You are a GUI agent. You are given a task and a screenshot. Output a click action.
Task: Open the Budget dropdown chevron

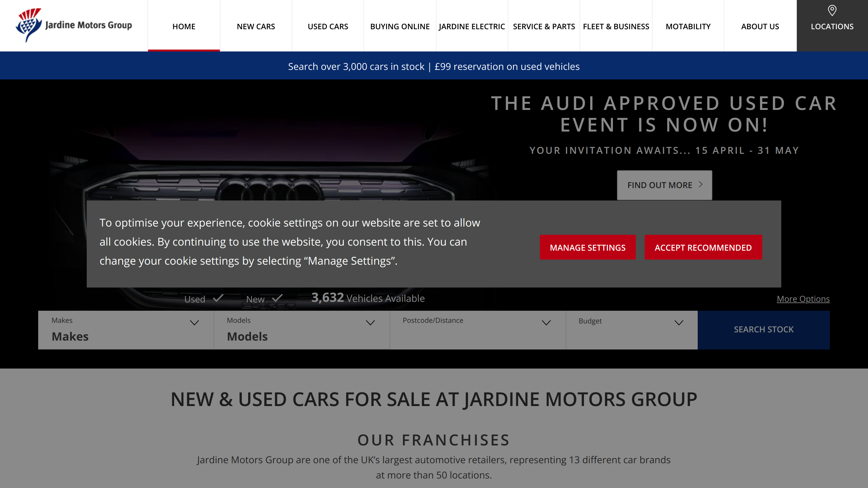679,323
